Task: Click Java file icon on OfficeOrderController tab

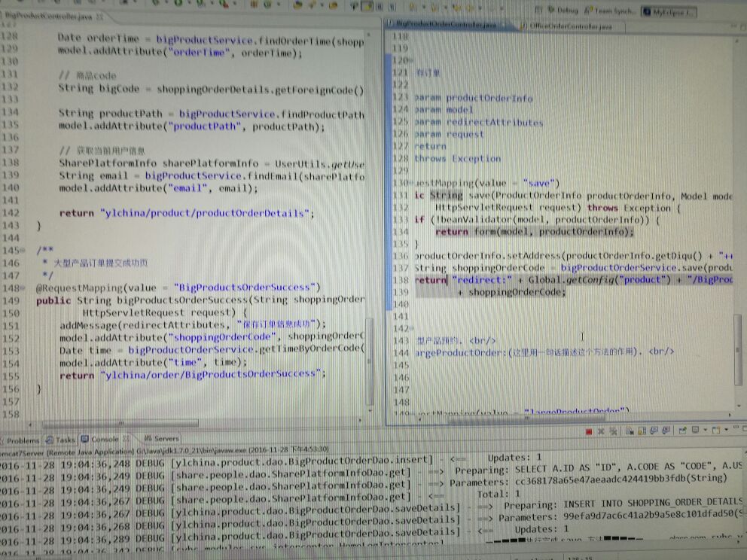Action: tap(524, 26)
